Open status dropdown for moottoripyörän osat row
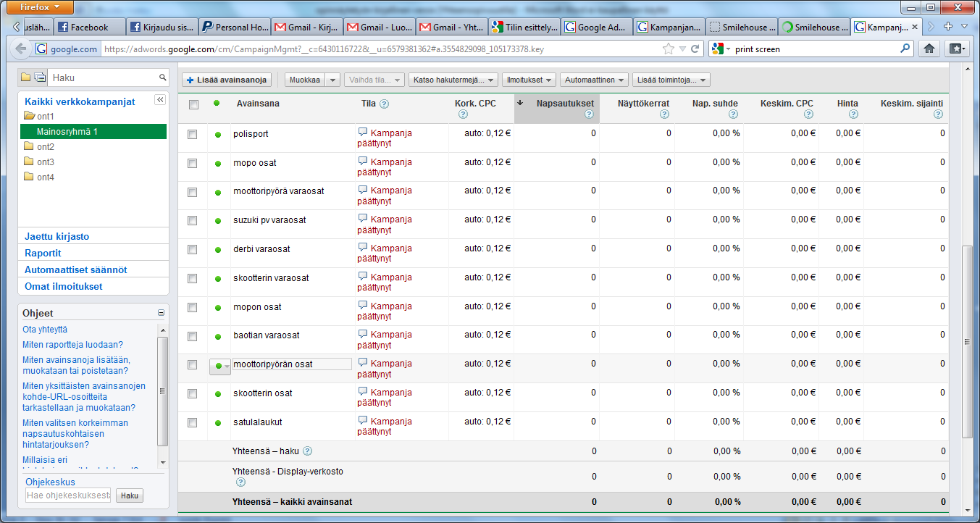Image resolution: width=980 pixels, height=523 pixels. (x=220, y=367)
